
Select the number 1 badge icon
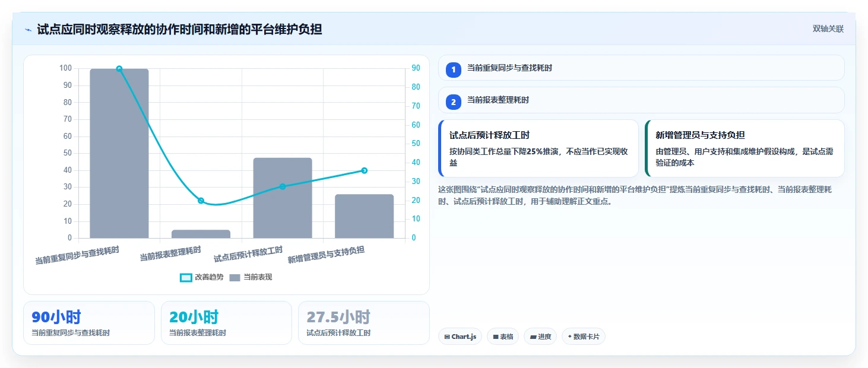tap(454, 70)
